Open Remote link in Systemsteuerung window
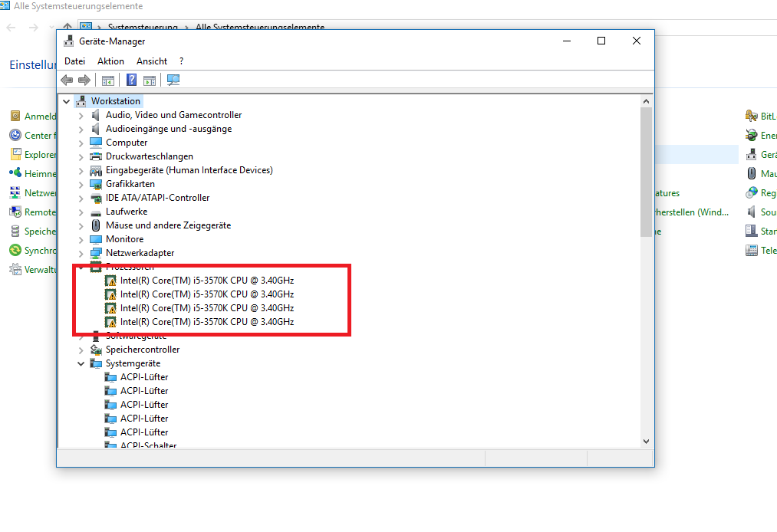Image resolution: width=777 pixels, height=532 pixels. coord(40,212)
